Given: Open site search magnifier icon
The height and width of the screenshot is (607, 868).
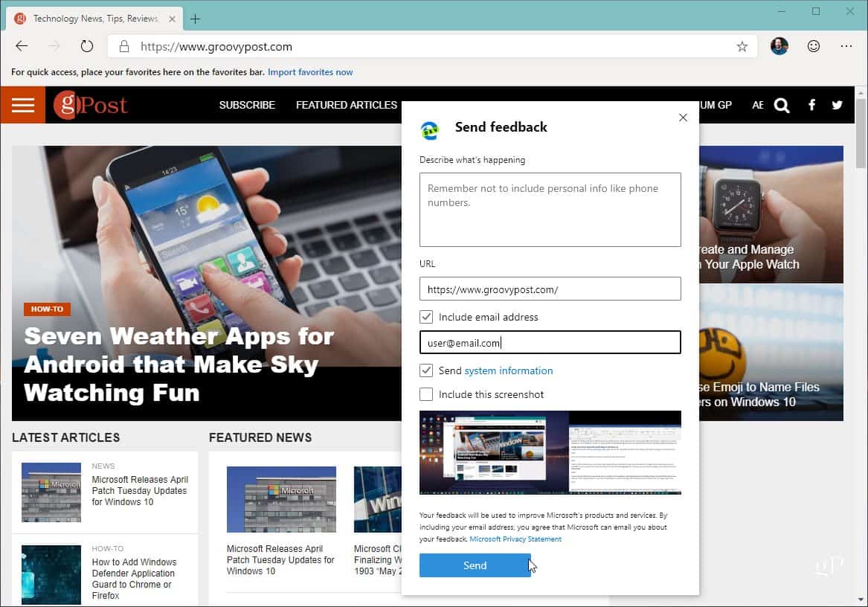Looking at the screenshot, I should click(782, 105).
